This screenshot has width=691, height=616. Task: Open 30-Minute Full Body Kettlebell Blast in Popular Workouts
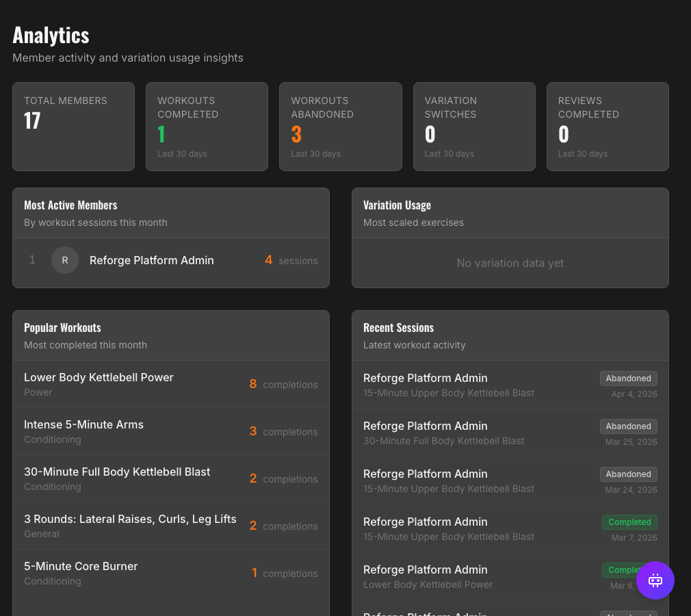171,478
